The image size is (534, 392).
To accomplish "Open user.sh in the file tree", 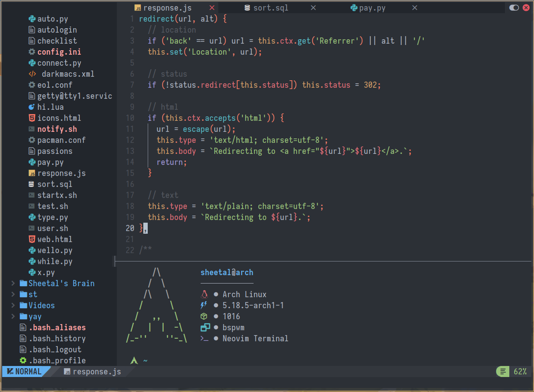I will click(52, 228).
